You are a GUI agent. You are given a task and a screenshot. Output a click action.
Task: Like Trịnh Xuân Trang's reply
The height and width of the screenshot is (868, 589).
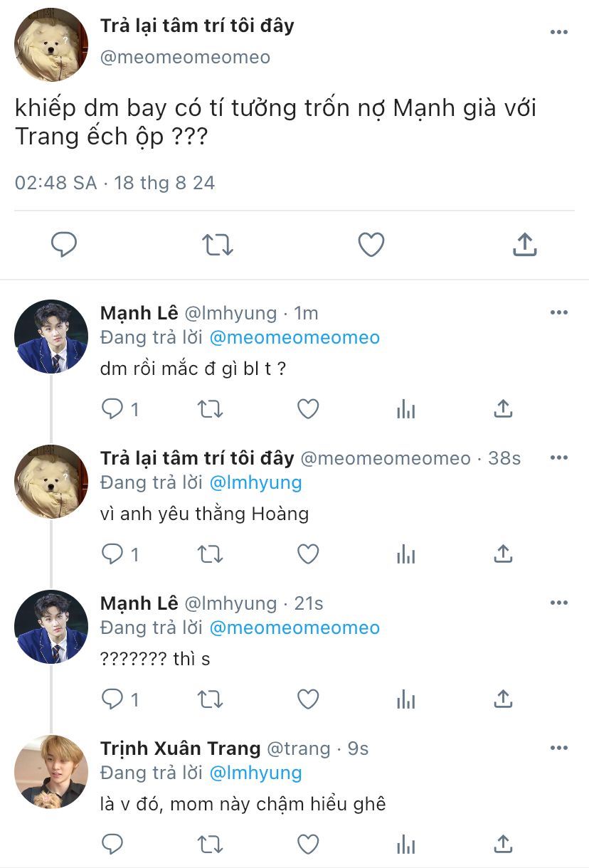(x=307, y=845)
